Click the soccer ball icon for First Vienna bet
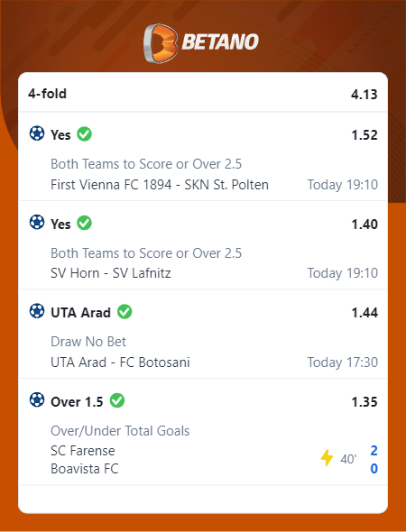Image resolution: width=406 pixels, height=532 pixels. (37, 133)
